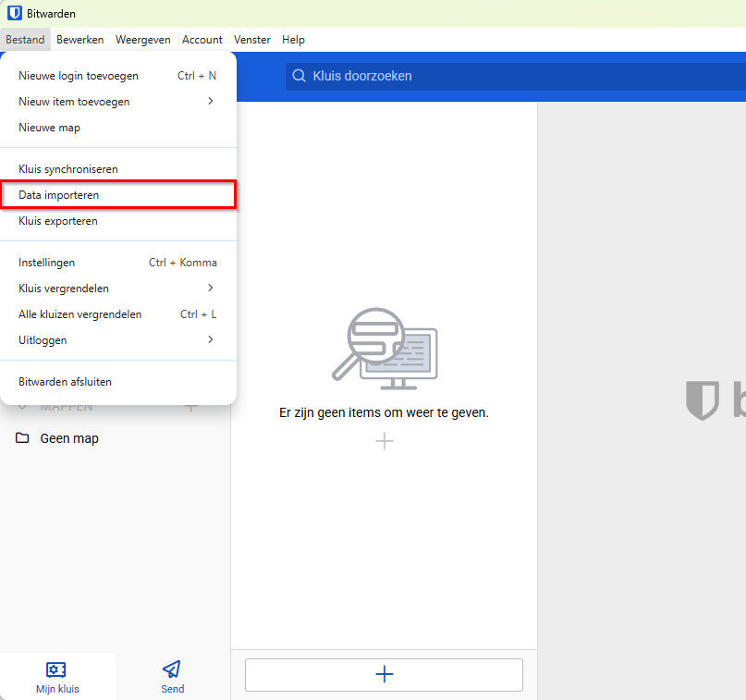The height and width of the screenshot is (700, 746).
Task: Choose Bitwarden afsluiten to quit
Action: click(66, 381)
